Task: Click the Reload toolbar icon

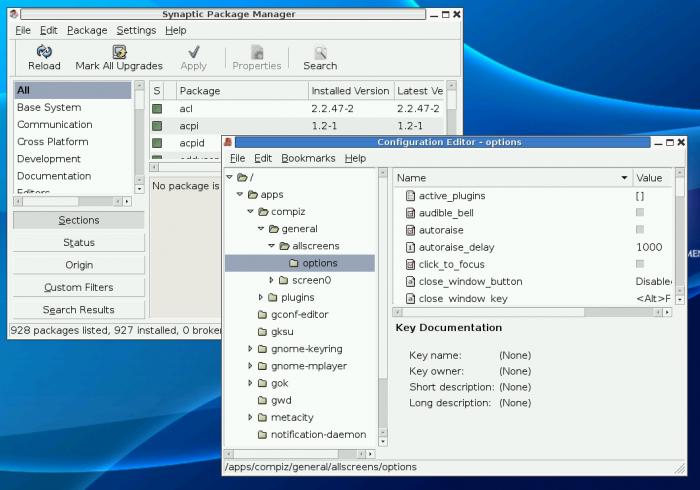Action: 43,52
